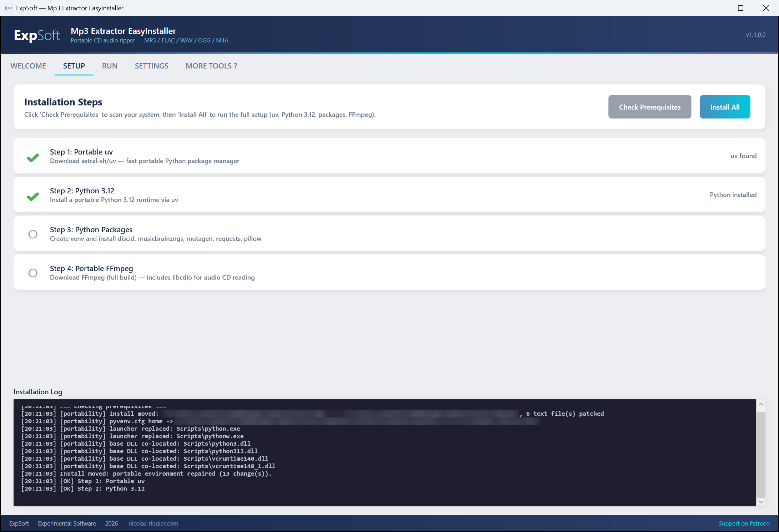Maximize the ExpSoft window

[x=740, y=8]
